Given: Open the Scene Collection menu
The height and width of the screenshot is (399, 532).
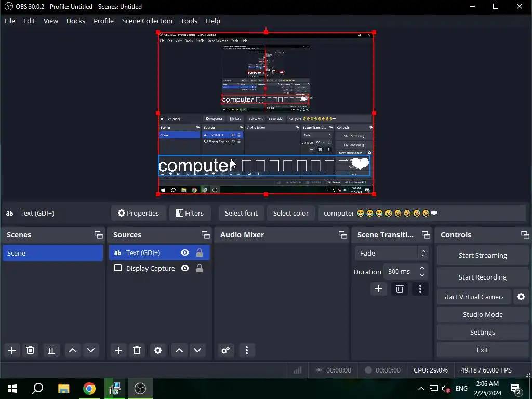Looking at the screenshot, I should point(147,21).
